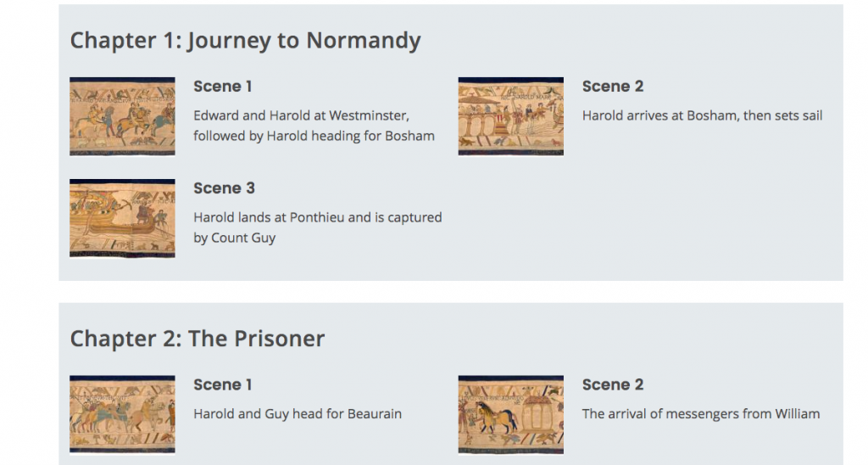Click 'Chapter 1: Journey to Normandy' heading

tap(245, 41)
